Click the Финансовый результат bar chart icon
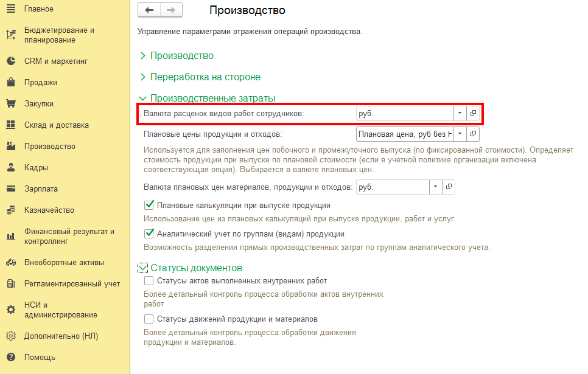Image resolution: width=588 pixels, height=374 pixels. point(11,236)
